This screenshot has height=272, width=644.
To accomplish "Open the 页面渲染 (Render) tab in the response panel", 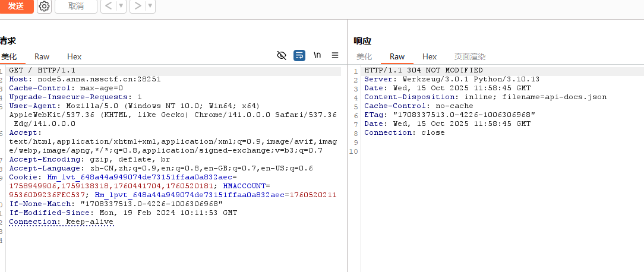I will click(470, 56).
